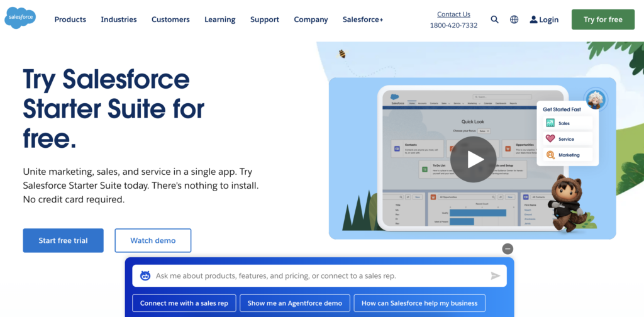Click the Try Salesforce Starter Suite heading
The image size is (644, 317).
(x=114, y=109)
